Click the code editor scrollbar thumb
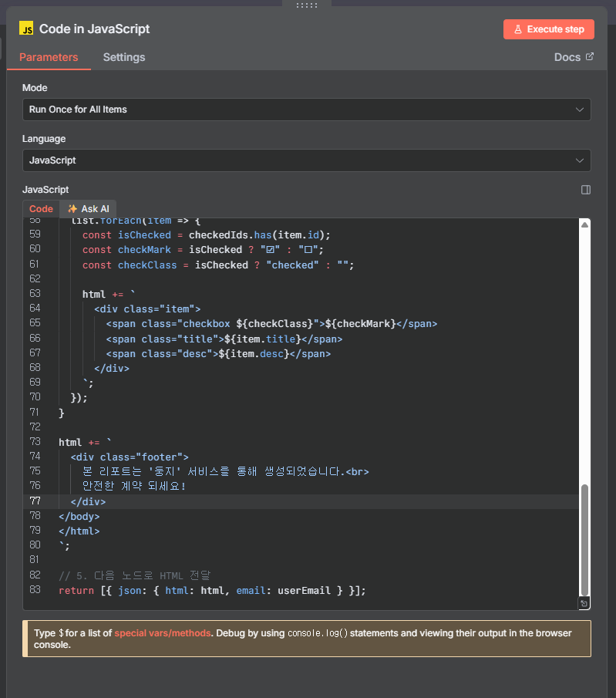 click(x=584, y=540)
